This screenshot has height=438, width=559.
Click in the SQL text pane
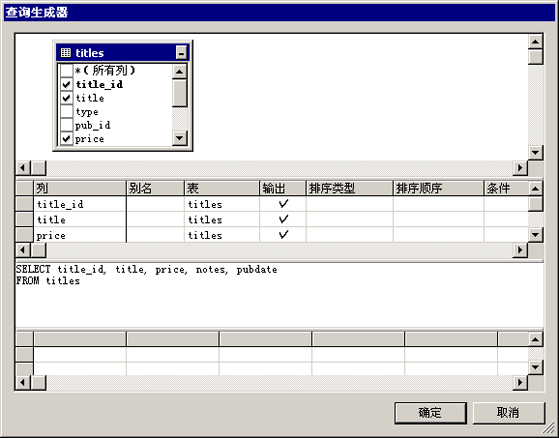click(x=279, y=295)
